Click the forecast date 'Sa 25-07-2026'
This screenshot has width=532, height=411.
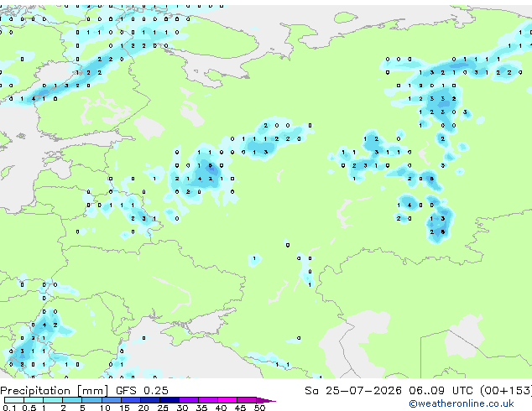(x=353, y=391)
